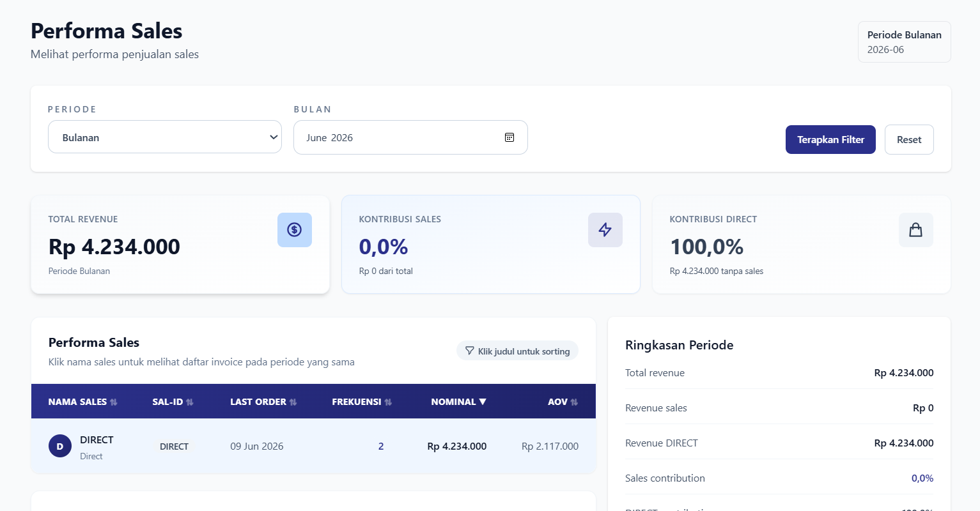Sort table by LAST ORDER header
The image size is (980, 511).
point(263,402)
